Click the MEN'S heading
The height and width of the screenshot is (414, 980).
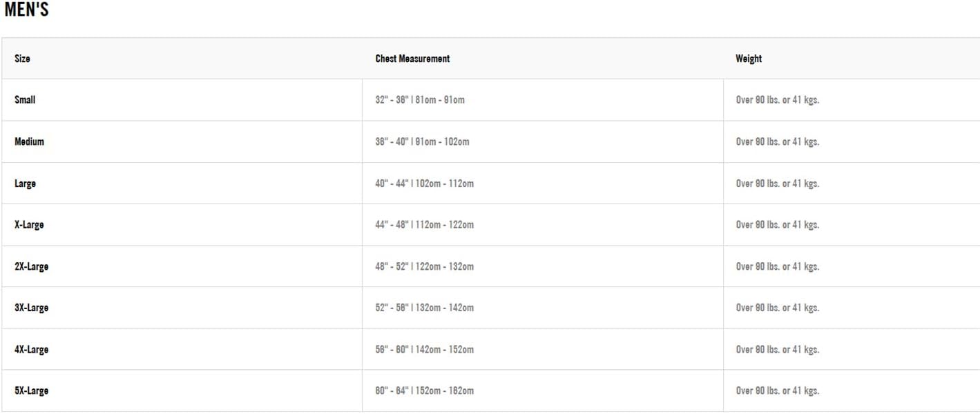[x=26, y=10]
